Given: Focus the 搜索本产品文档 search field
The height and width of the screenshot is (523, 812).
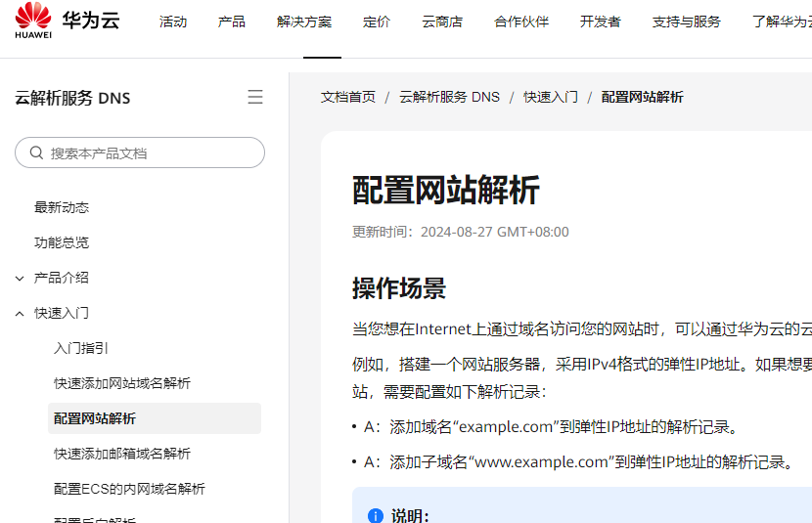Looking at the screenshot, I should [x=140, y=153].
